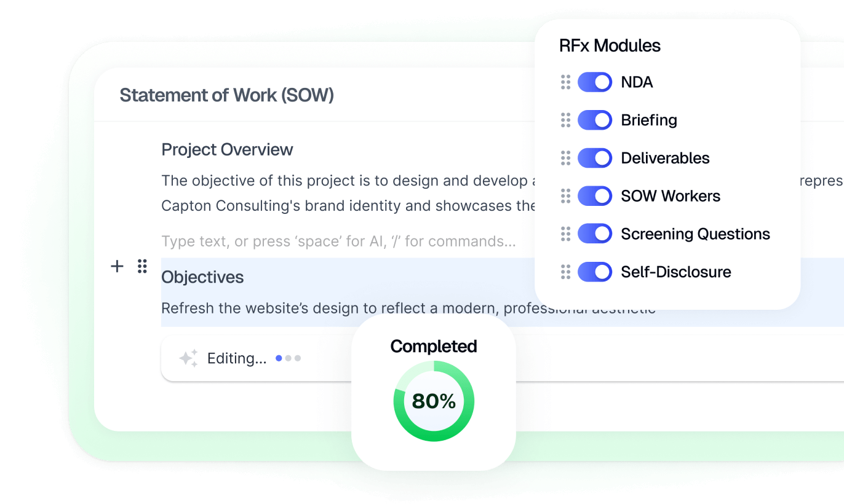
Task: Switch off the Deliverables toggle
Action: click(595, 158)
